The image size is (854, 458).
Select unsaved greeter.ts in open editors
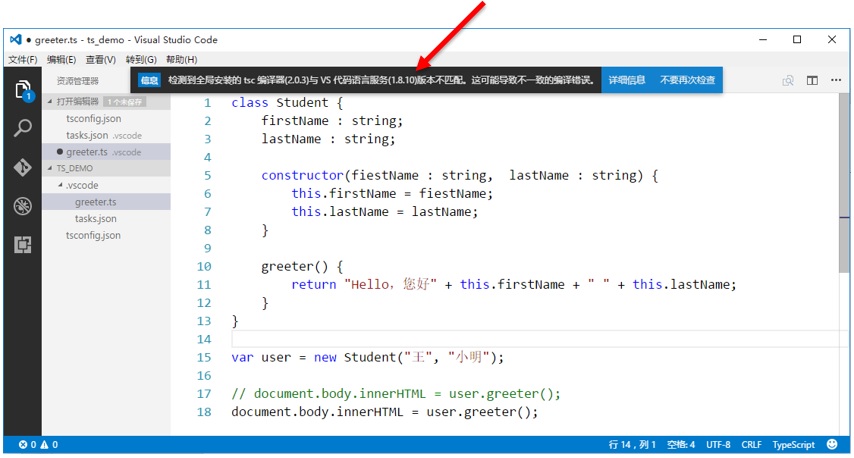point(107,152)
